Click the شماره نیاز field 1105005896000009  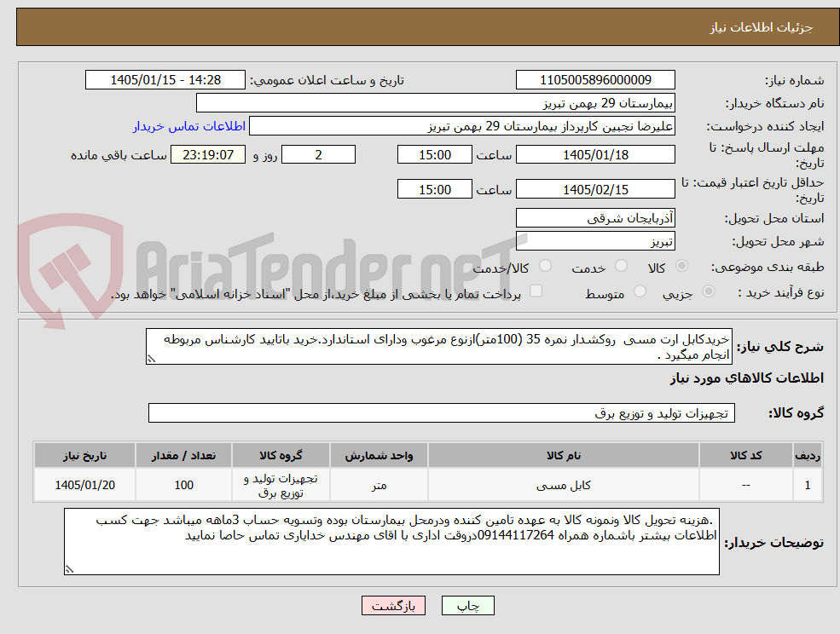(595, 80)
